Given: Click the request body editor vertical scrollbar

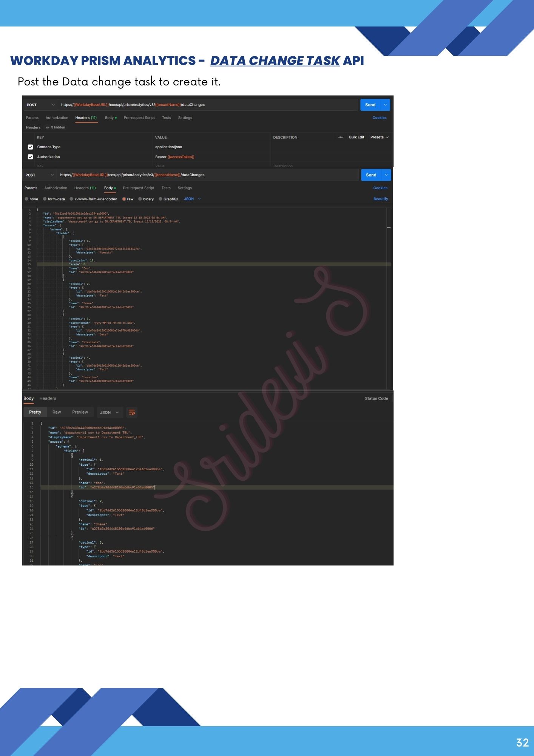Looking at the screenshot, I should click(389, 298).
